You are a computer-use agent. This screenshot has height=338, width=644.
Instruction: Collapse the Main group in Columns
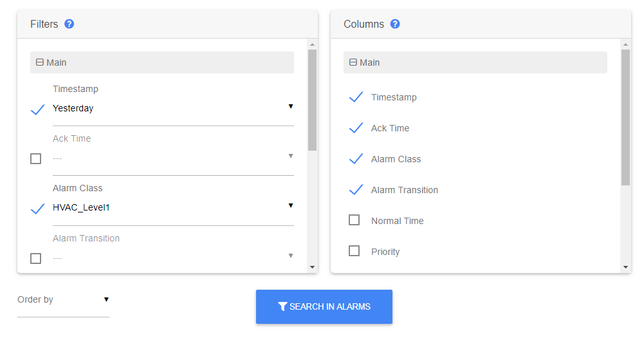point(353,62)
